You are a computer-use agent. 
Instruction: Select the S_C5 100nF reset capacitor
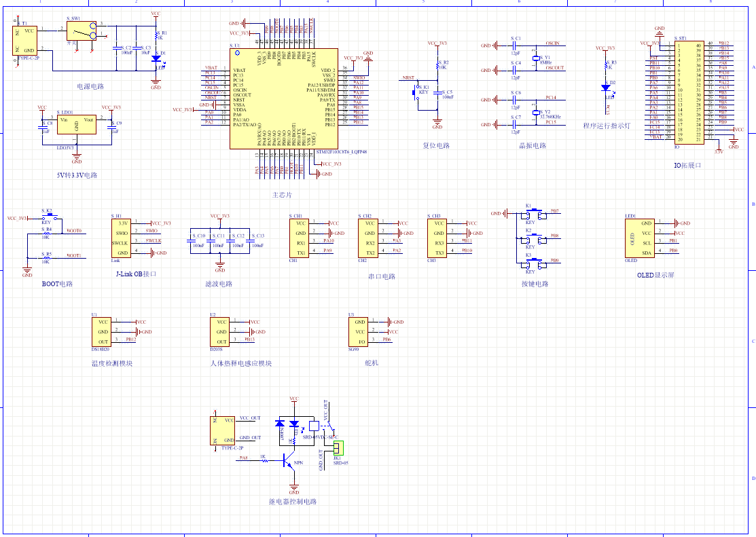(438, 92)
